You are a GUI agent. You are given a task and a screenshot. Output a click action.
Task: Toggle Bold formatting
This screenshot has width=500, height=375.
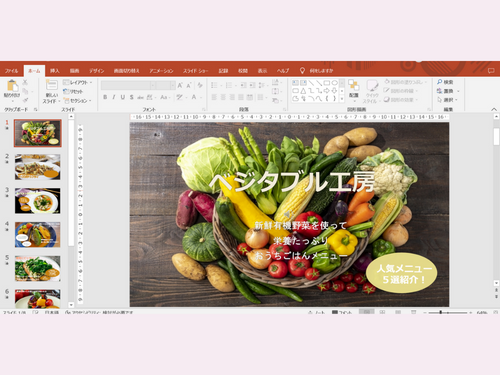pos(105,97)
